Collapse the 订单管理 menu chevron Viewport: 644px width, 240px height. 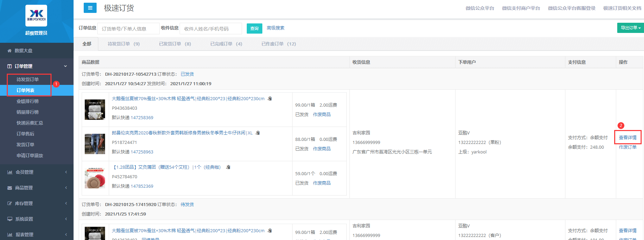(x=65, y=66)
